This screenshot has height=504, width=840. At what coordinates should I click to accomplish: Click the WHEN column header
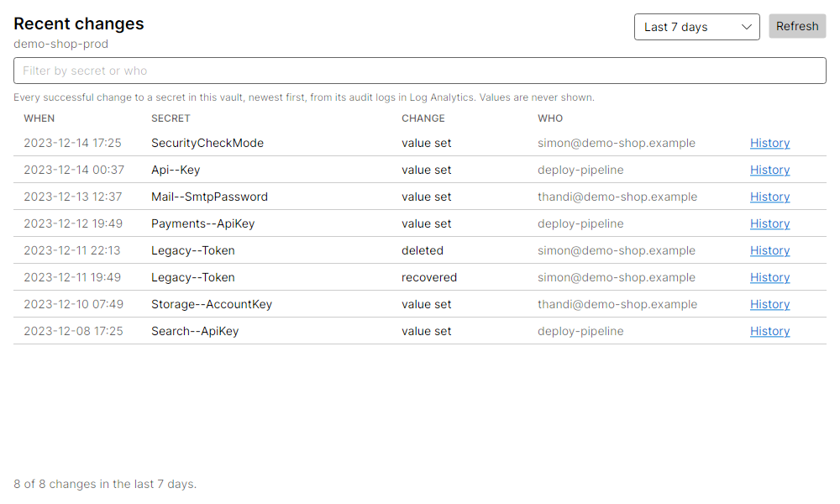pyautogui.click(x=39, y=118)
